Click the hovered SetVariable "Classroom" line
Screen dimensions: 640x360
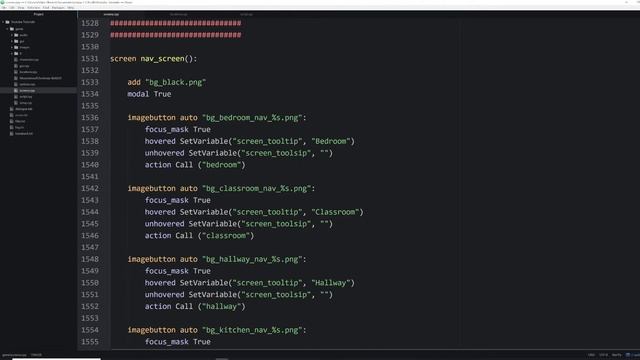254,212
